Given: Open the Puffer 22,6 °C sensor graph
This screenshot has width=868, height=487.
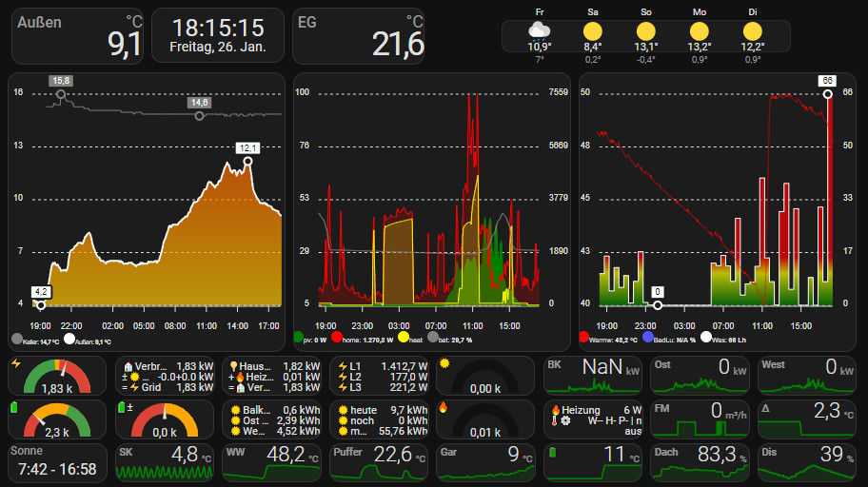Looking at the screenshot, I should 378,461.
